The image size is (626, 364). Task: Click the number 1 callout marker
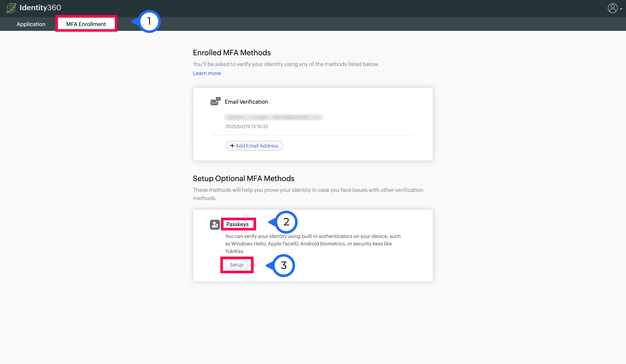pos(149,21)
